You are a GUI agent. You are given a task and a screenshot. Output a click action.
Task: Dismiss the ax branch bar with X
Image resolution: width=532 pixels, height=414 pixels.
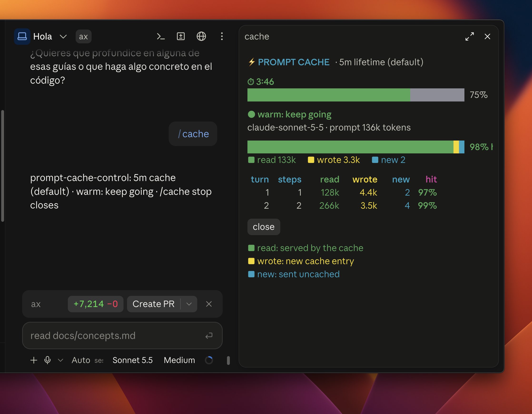209,304
